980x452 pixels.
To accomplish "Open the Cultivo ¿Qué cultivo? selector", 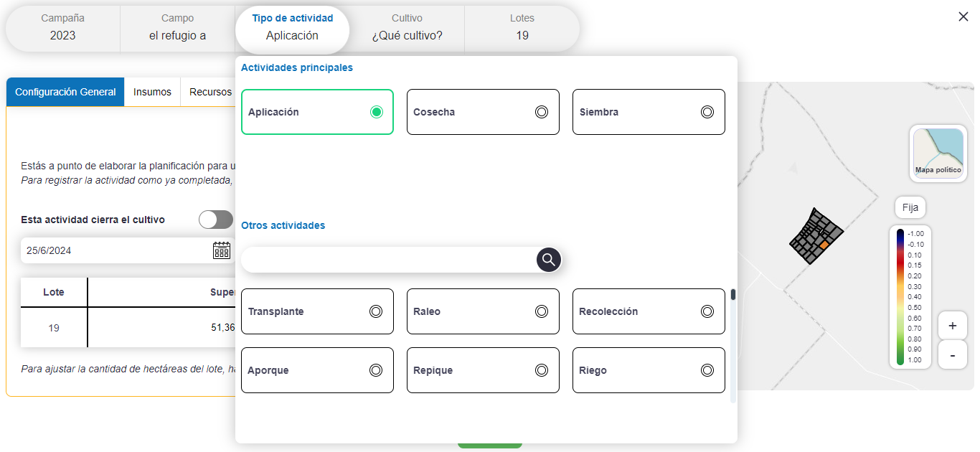I will 407,29.
